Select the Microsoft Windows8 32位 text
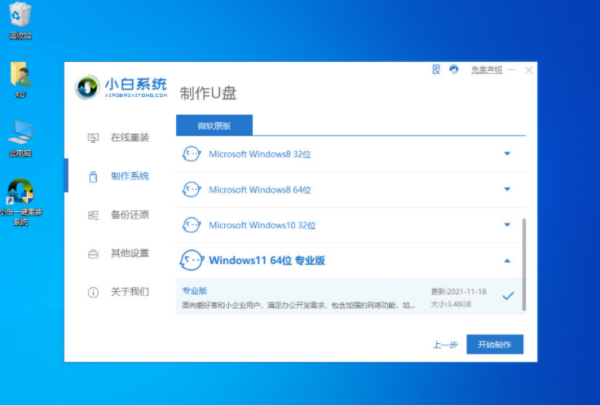 259,154
